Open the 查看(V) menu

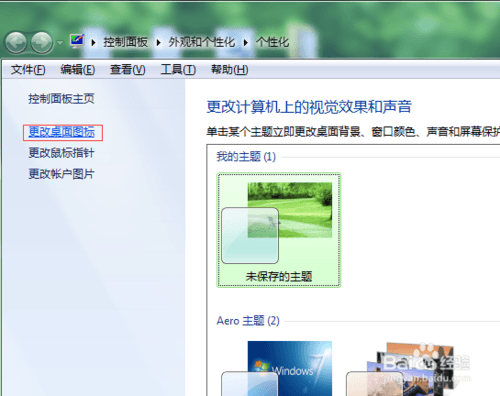128,70
